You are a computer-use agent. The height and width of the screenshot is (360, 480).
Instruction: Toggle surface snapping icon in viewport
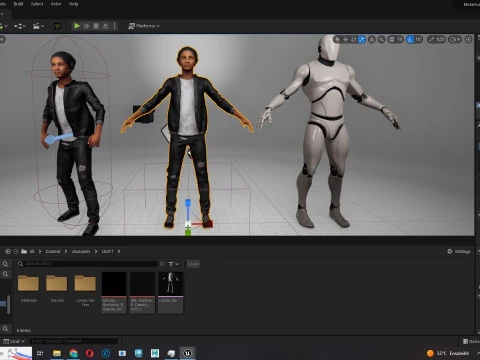(x=381, y=40)
